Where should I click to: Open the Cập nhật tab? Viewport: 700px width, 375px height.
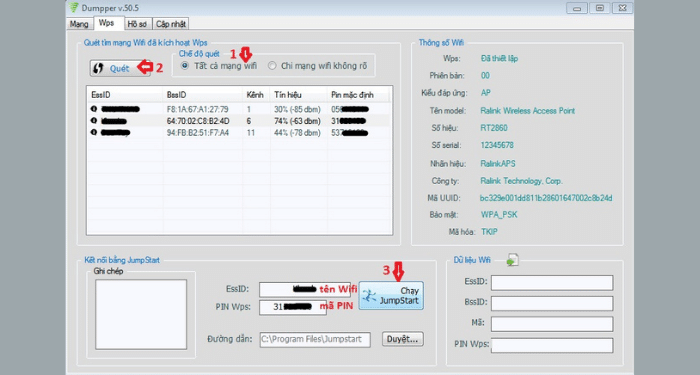tap(171, 24)
